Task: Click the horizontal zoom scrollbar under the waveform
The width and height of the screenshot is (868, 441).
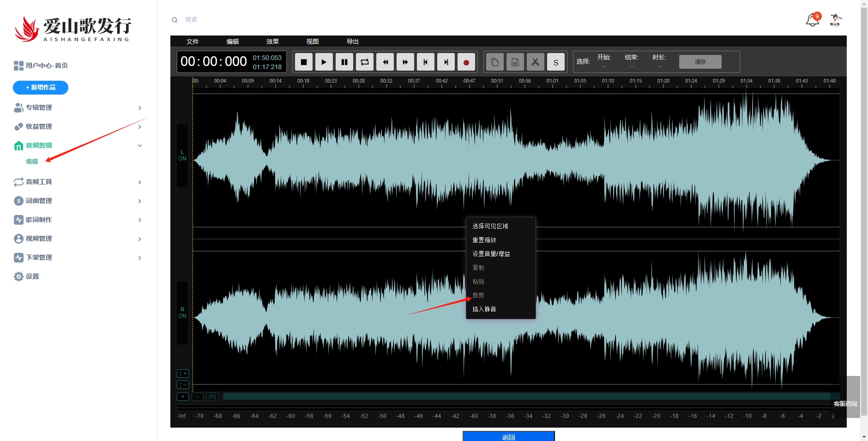Action: pyautogui.click(x=526, y=396)
